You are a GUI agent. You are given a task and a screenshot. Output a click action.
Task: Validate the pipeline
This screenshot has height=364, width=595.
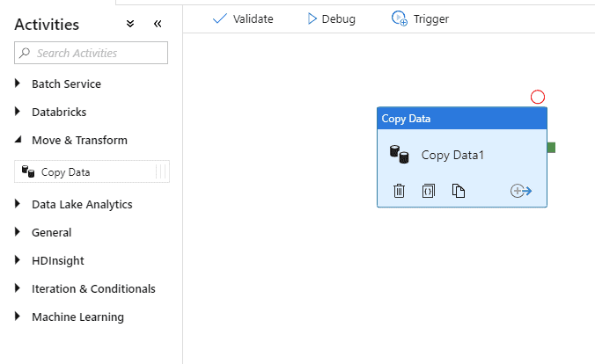243,18
